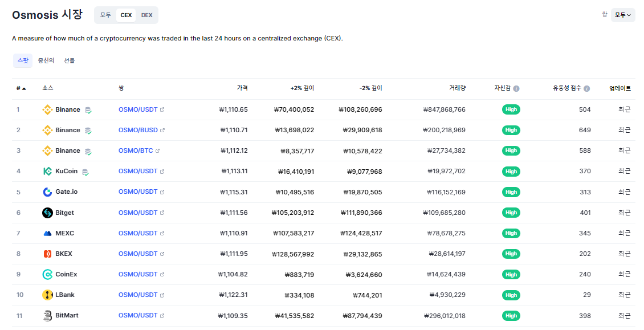Click the High confidence badge for CoinEx

point(511,274)
